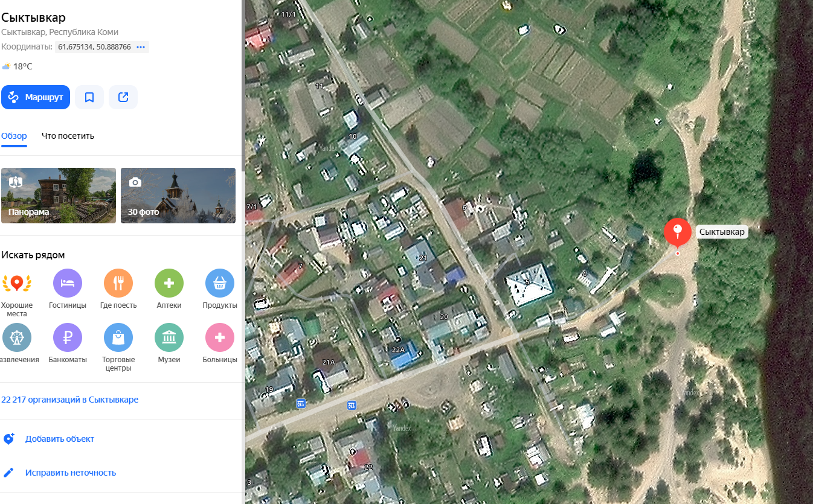Screen dimensions: 813x504
Task: Select the Где поесть food icon
Action: pyautogui.click(x=118, y=284)
